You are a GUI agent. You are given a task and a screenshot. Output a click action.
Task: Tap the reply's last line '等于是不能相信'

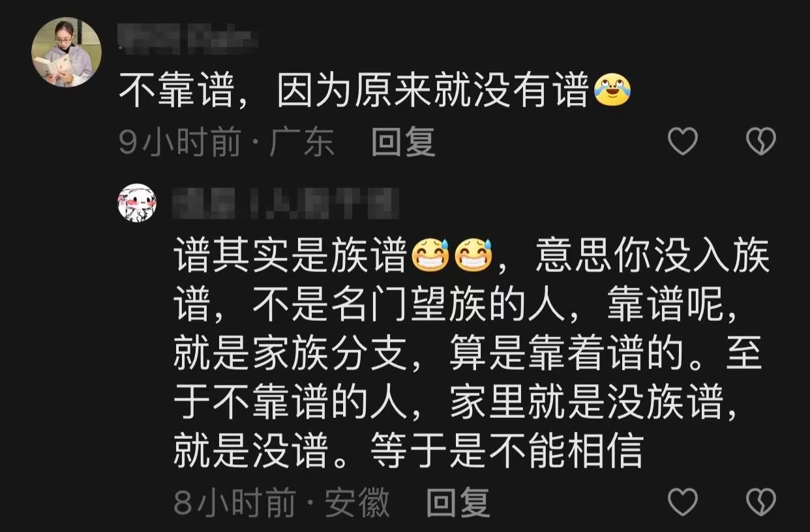(x=505, y=451)
